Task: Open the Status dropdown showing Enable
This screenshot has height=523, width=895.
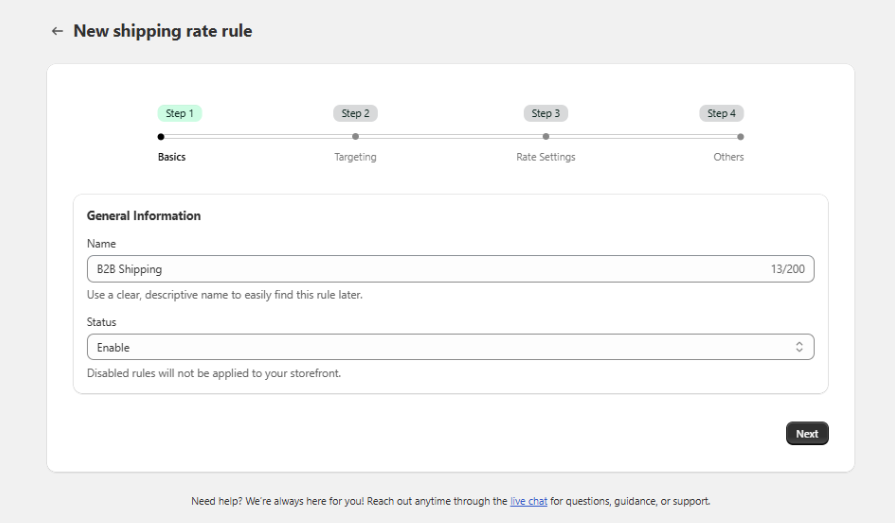Action: tap(440, 347)
